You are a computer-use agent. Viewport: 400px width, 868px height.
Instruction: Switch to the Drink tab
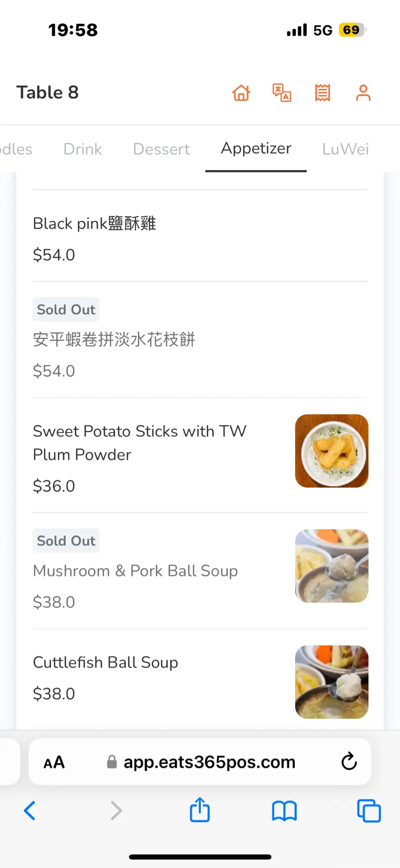pyautogui.click(x=82, y=149)
